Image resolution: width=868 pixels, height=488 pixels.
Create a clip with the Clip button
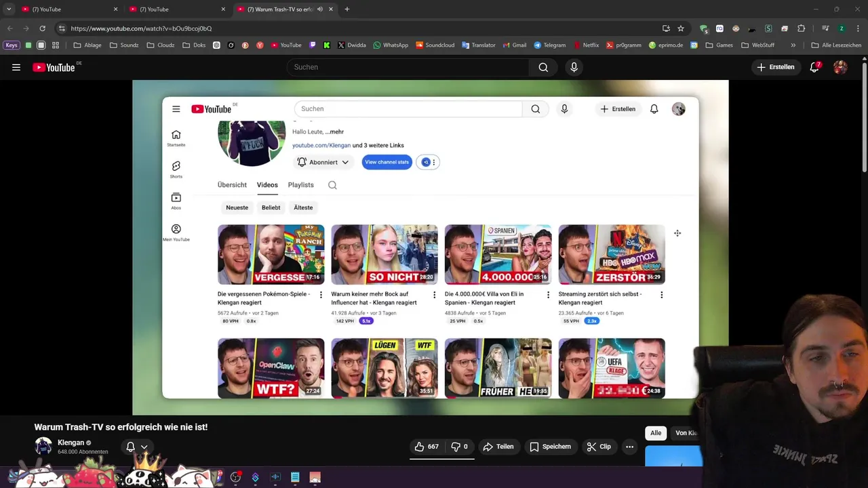[599, 447]
